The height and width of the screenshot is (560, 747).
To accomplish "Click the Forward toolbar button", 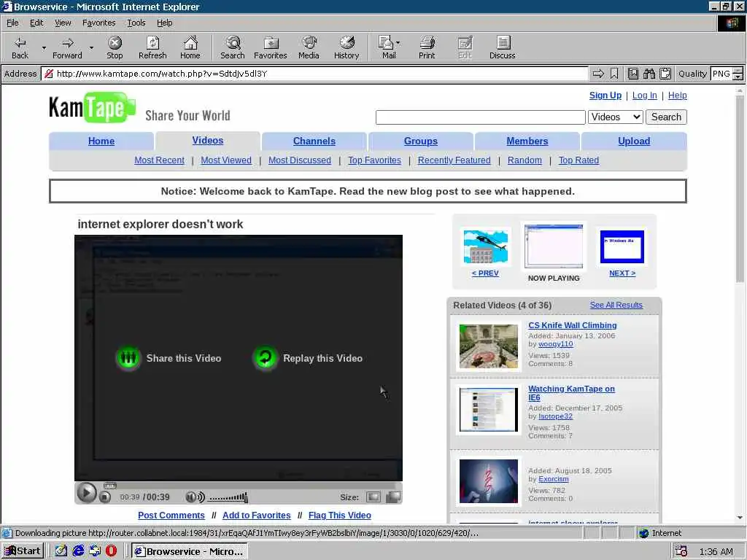I will point(67,47).
